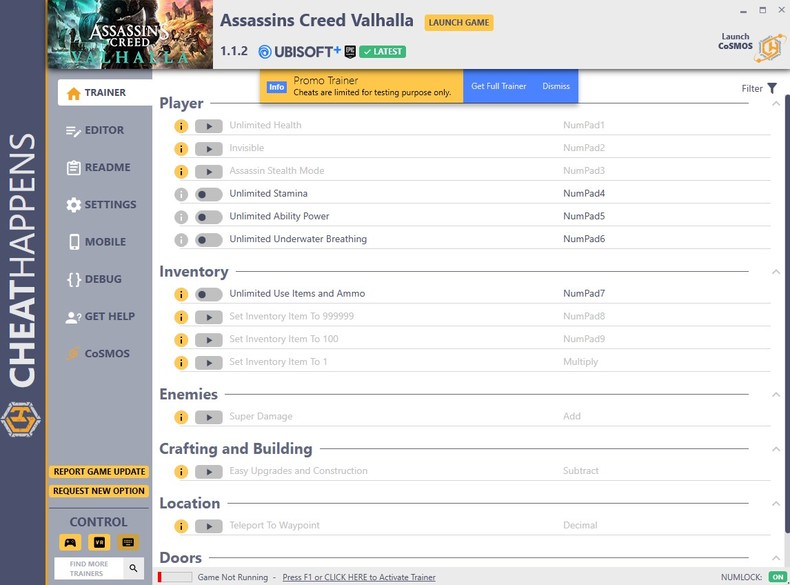The height and width of the screenshot is (585, 790).
Task: Show info for Easy Upgrades and Construction
Action: click(x=181, y=472)
